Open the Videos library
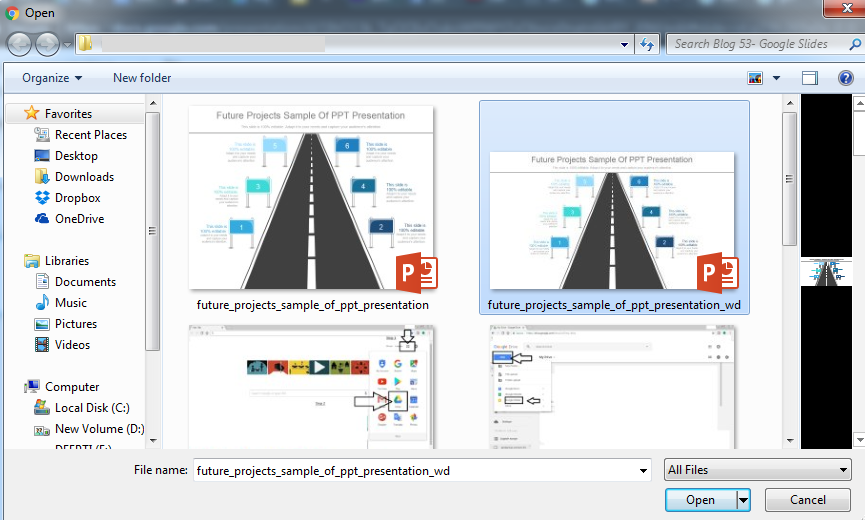This screenshot has width=865, height=520. tap(72, 344)
